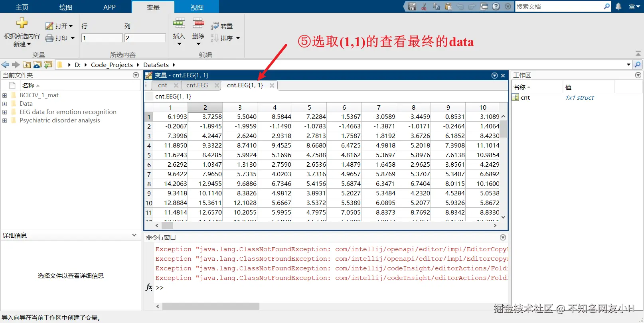Viewport: 644px width, 323px height.
Task: Click DataSets in the address path
Action: click(156, 65)
